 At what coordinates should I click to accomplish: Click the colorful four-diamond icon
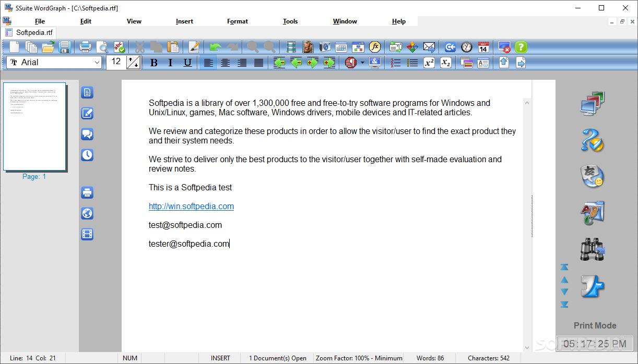click(x=412, y=47)
